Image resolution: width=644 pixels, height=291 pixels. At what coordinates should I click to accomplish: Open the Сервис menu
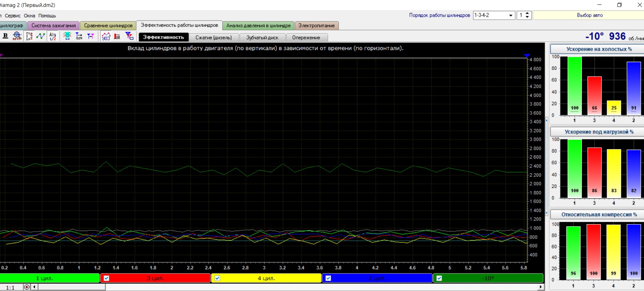pos(13,16)
